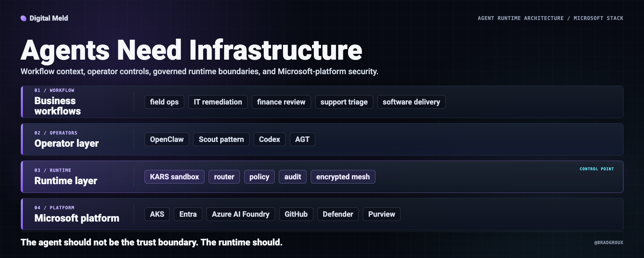Select the Azure AI Foundry chip
The image size is (644, 258).
pos(241,214)
